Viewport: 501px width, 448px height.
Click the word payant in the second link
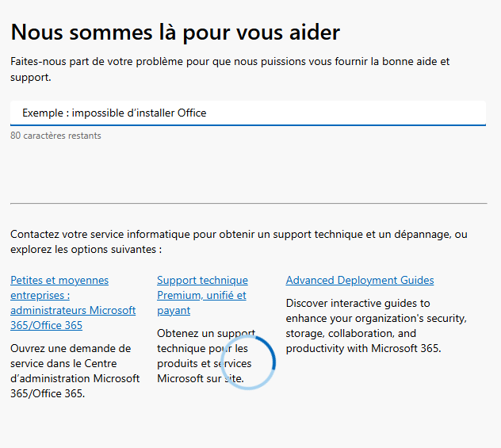[x=174, y=310]
